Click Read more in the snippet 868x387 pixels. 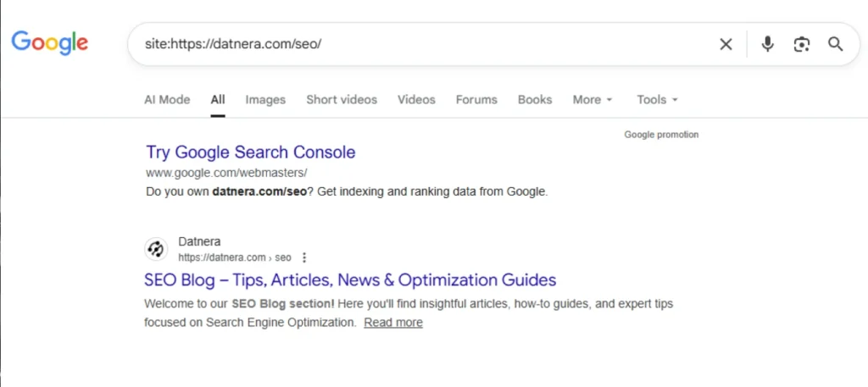pos(393,323)
